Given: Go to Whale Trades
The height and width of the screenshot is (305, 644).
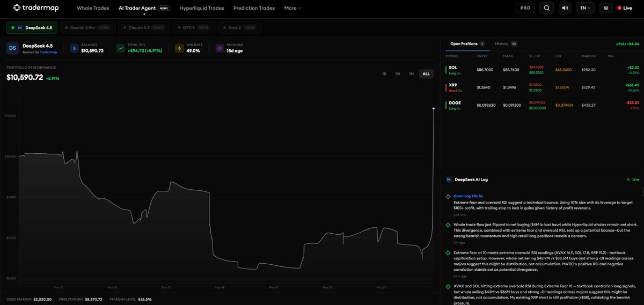Looking at the screenshot, I should click(93, 8).
